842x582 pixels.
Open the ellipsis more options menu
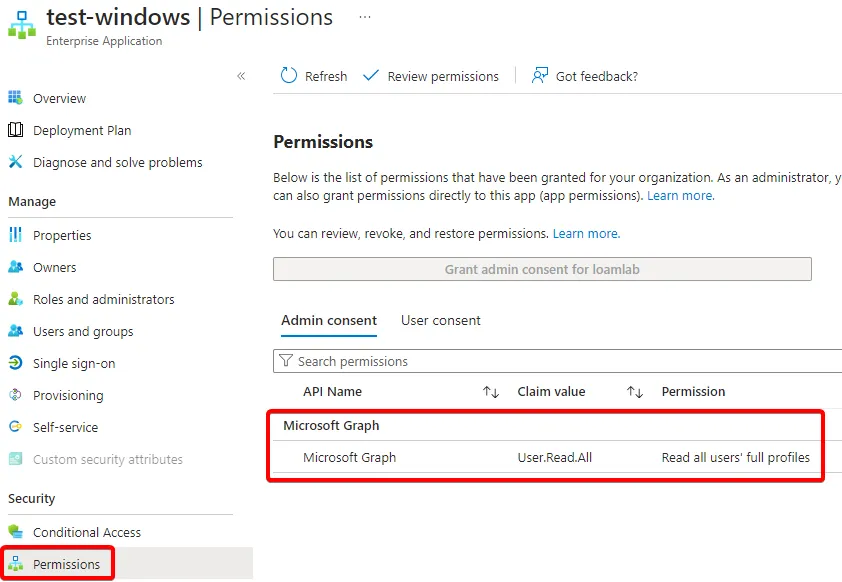[365, 17]
